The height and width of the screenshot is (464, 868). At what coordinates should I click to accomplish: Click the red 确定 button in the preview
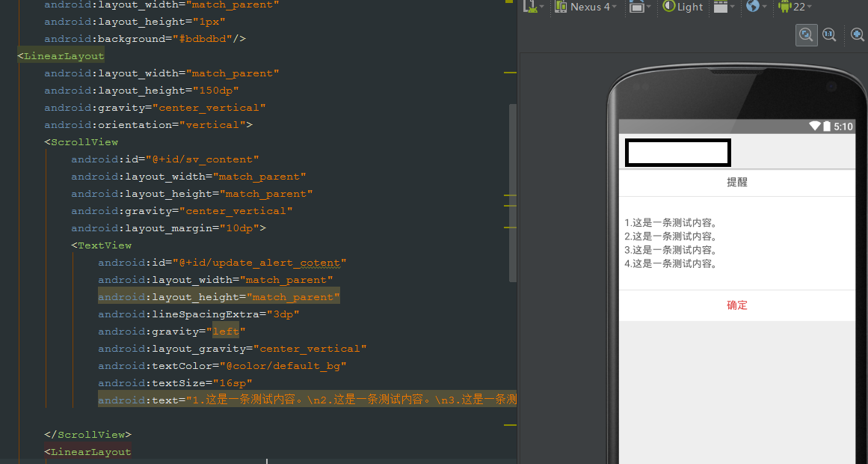737,305
